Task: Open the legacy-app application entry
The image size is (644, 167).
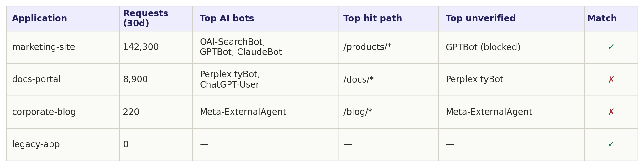Action: click(36, 144)
